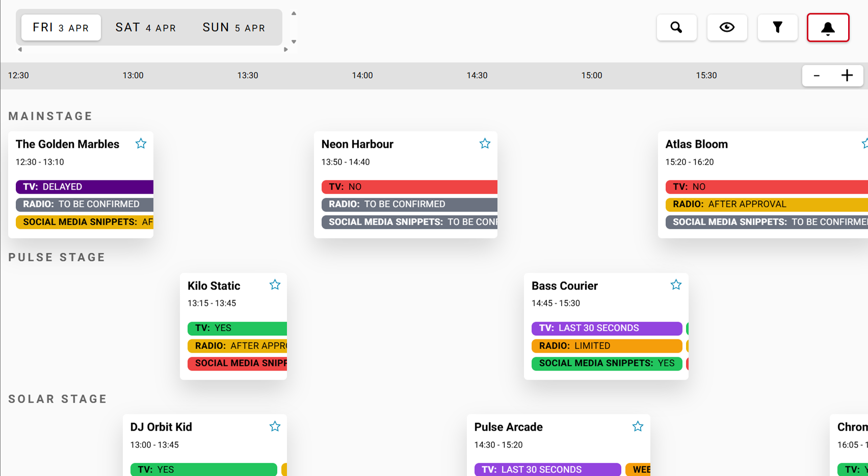Zoom out timeline with minus button
Viewport: 868px width, 476px height.
pos(817,75)
